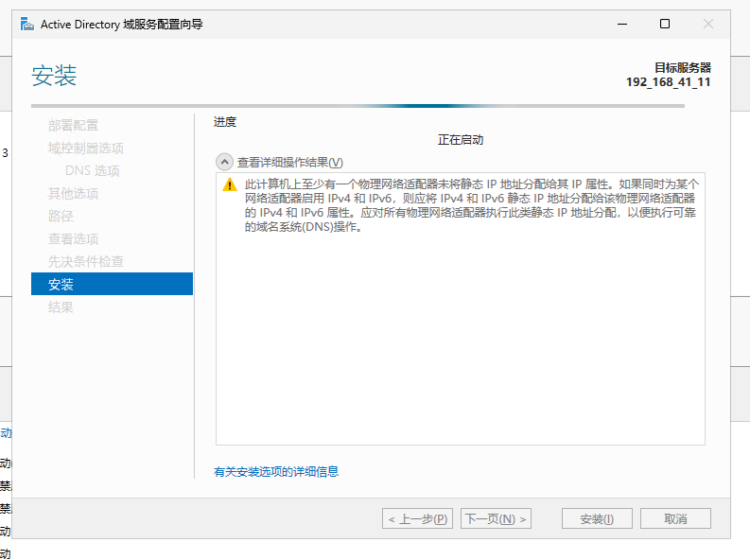Click the 目标服务器 label

coord(683,67)
